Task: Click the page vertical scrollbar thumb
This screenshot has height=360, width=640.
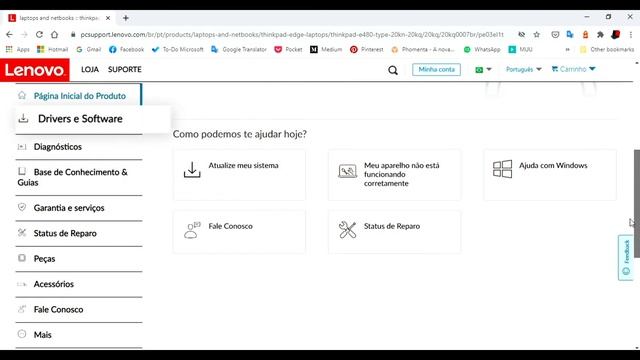Action: click(636, 204)
